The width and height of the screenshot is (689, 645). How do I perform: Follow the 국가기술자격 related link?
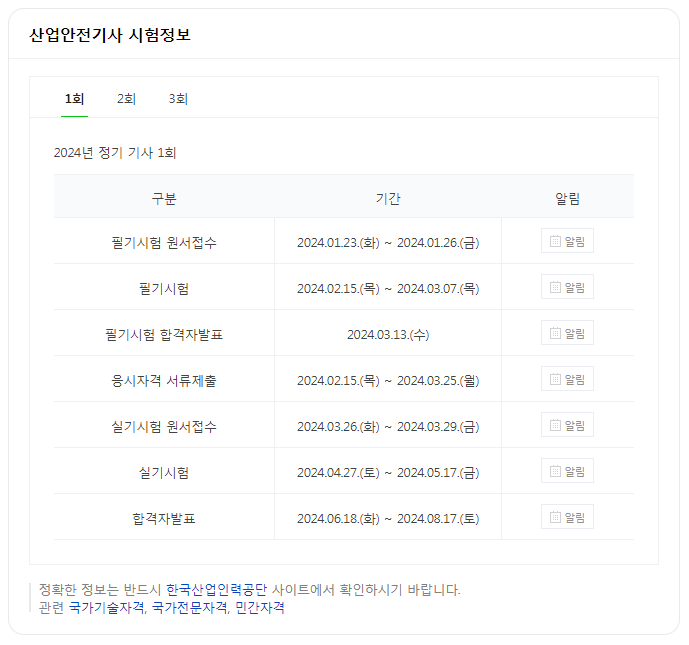coord(106,608)
